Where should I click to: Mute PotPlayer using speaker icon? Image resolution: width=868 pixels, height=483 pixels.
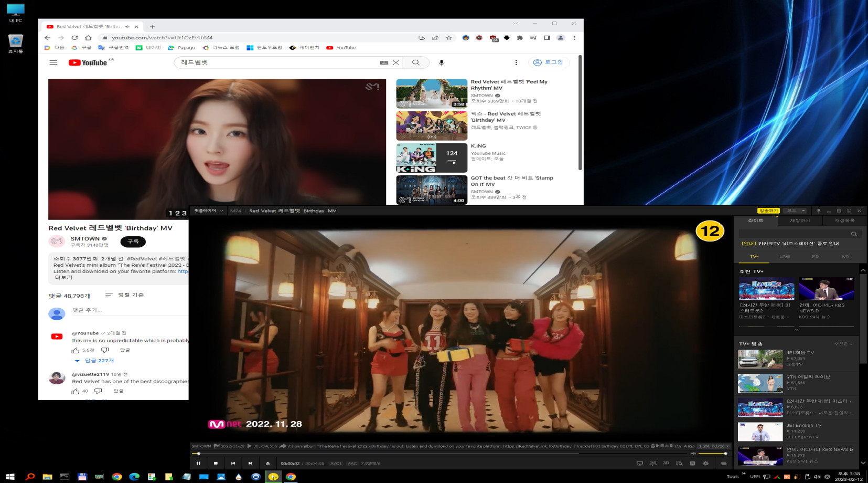pyautogui.click(x=693, y=453)
